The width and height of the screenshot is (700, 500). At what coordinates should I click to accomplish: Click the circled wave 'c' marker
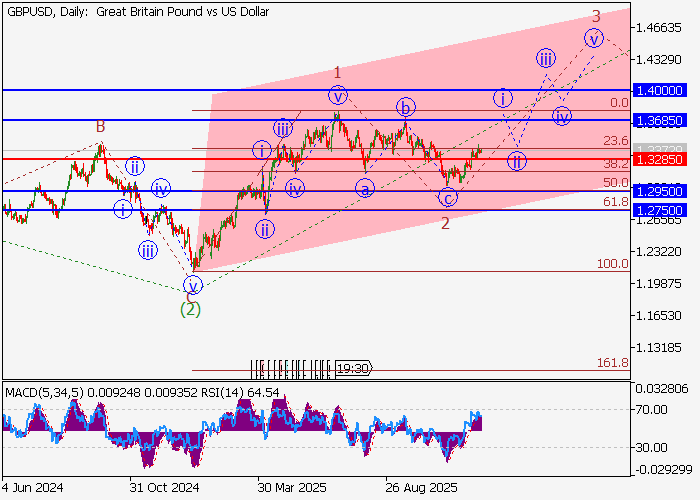(448, 198)
